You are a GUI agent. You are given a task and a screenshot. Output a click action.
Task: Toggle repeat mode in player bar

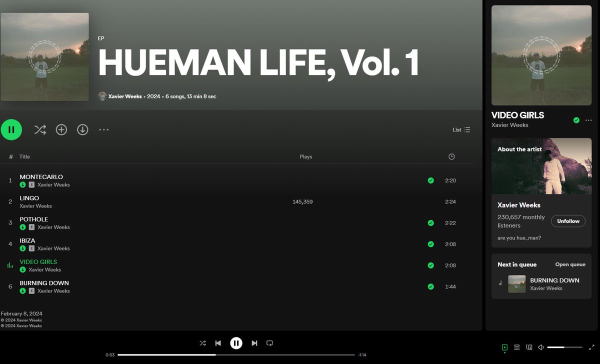269,343
